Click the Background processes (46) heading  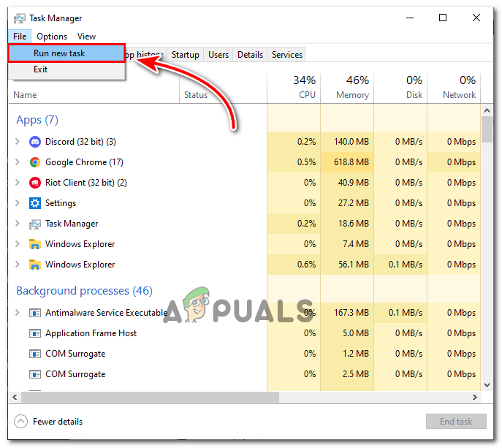click(85, 291)
